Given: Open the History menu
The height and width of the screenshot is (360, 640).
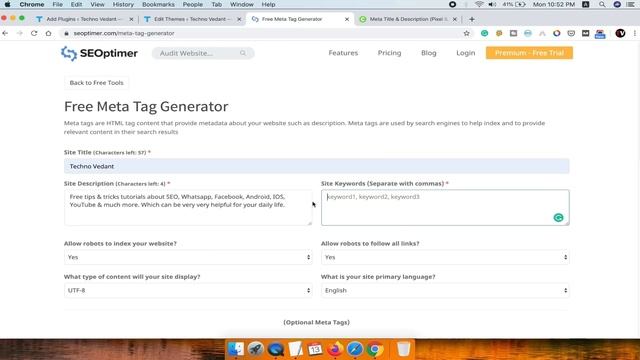Looking at the screenshot, I should coord(123,4).
